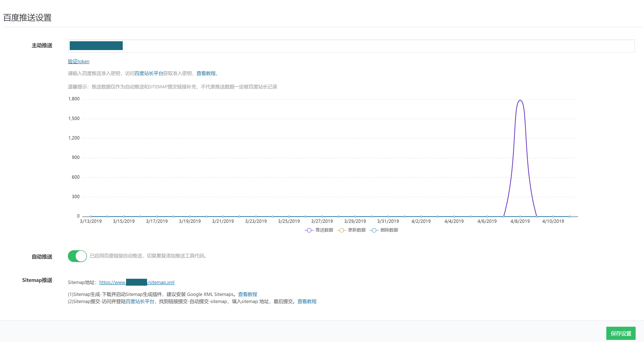644x342 pixels.
Task: Click the data point at 3/13/2019
Action: point(91,217)
